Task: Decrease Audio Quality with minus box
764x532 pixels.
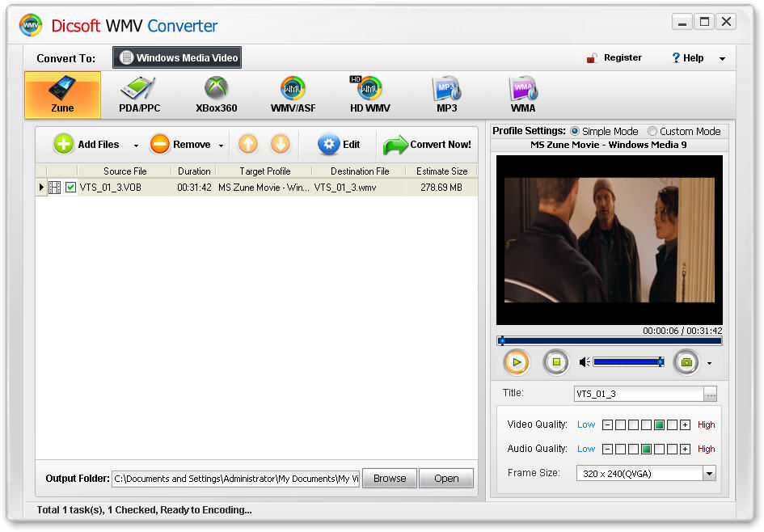Action: (x=607, y=450)
